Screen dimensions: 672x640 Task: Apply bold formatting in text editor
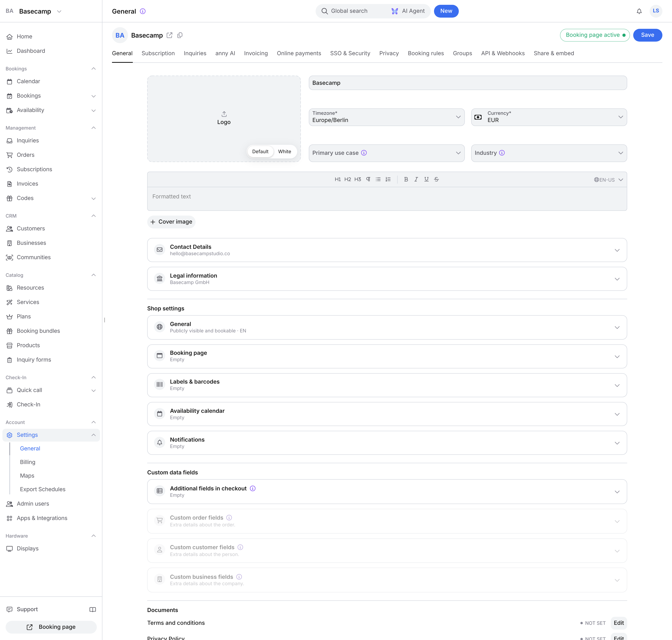point(406,179)
